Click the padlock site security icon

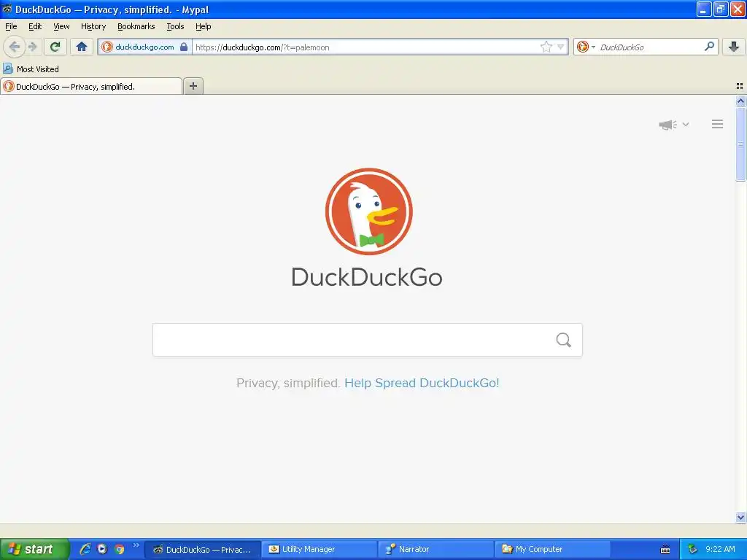(x=184, y=47)
